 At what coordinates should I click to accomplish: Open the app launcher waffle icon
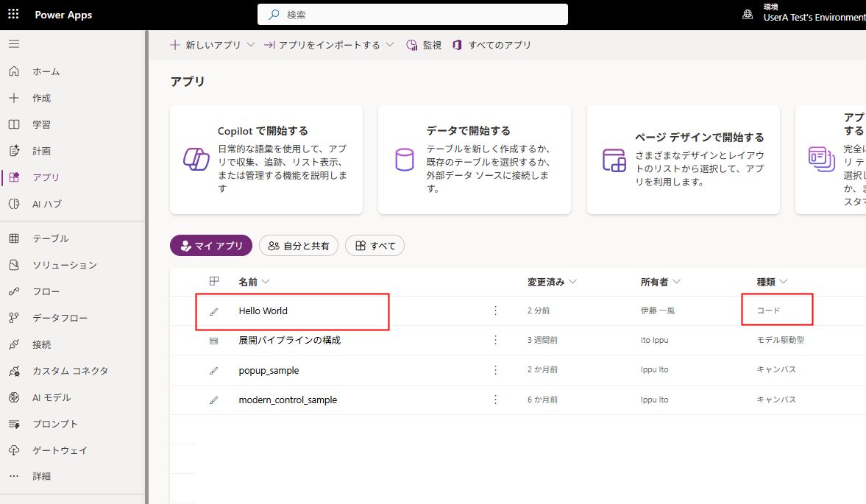point(13,15)
